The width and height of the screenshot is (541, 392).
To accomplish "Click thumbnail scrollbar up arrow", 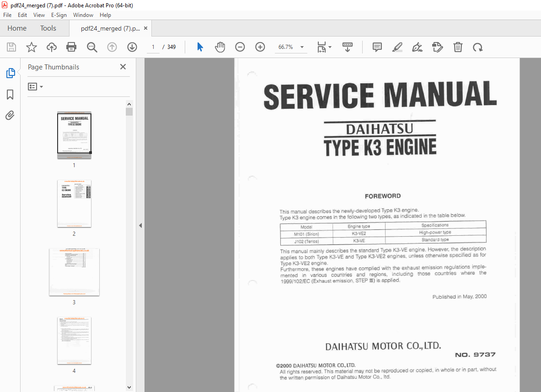I will tap(129, 104).
